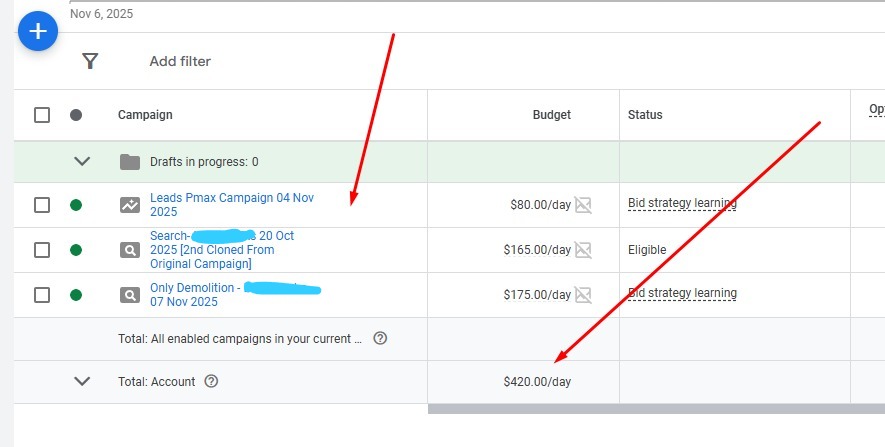Viewport: 885px width, 447px height.
Task: Check the Leads Pmax Campaign row checkbox
Action: coord(42,205)
